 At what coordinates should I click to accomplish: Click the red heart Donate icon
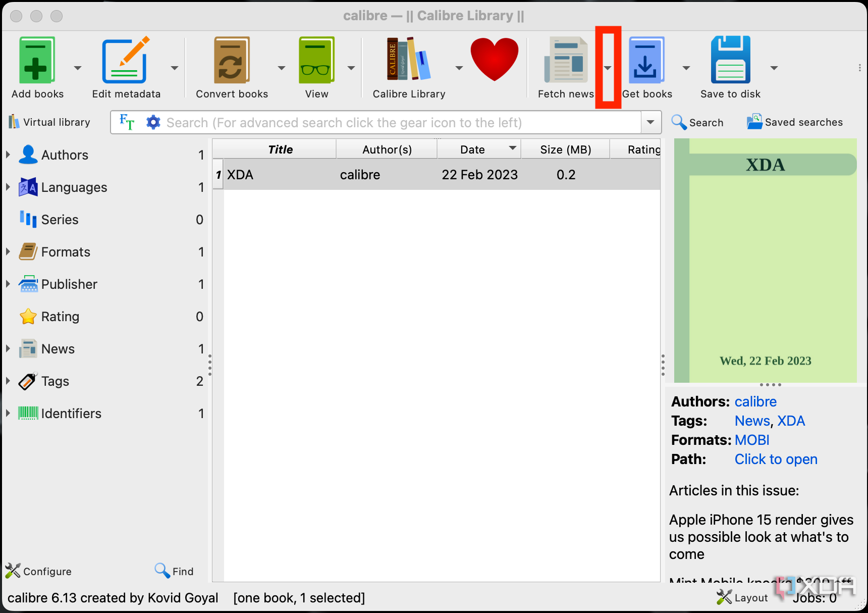[495, 59]
